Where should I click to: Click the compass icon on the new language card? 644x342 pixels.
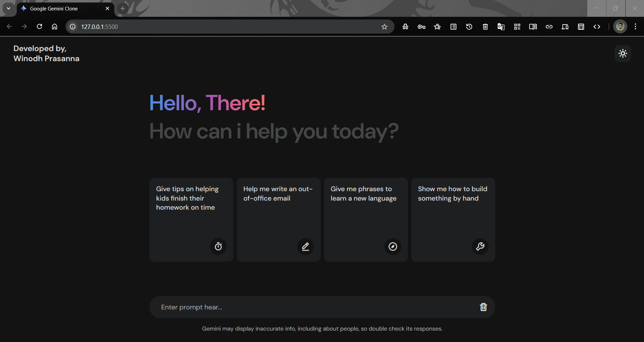[393, 247]
